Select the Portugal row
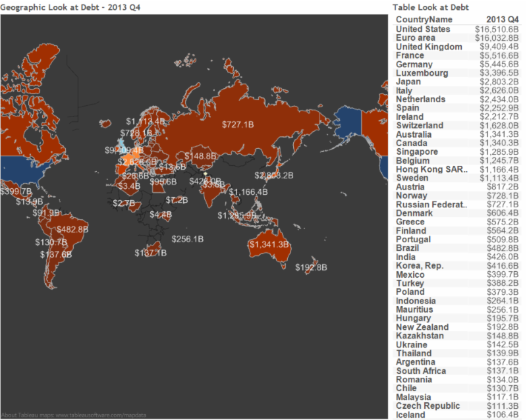The height and width of the screenshot is (420, 527). (457, 239)
